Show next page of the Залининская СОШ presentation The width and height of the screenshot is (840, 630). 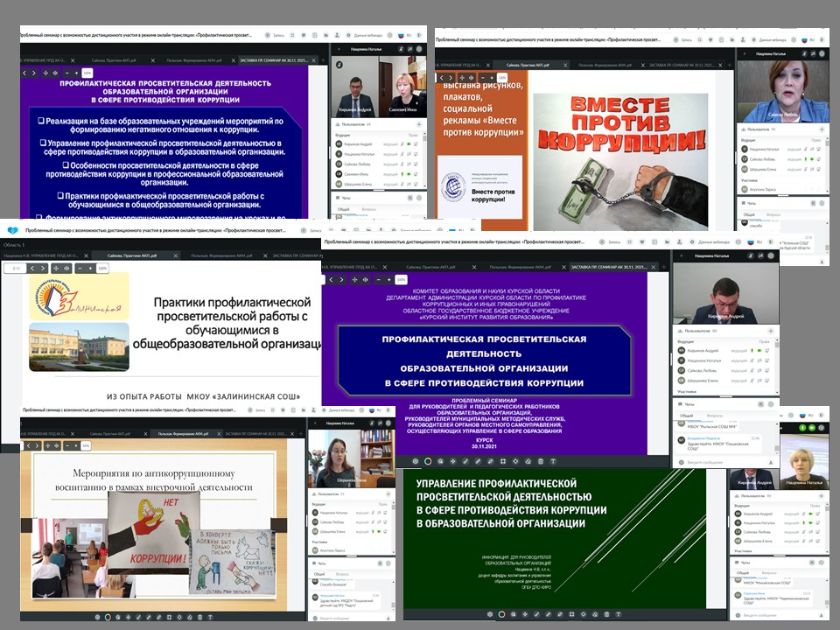pos(43,268)
